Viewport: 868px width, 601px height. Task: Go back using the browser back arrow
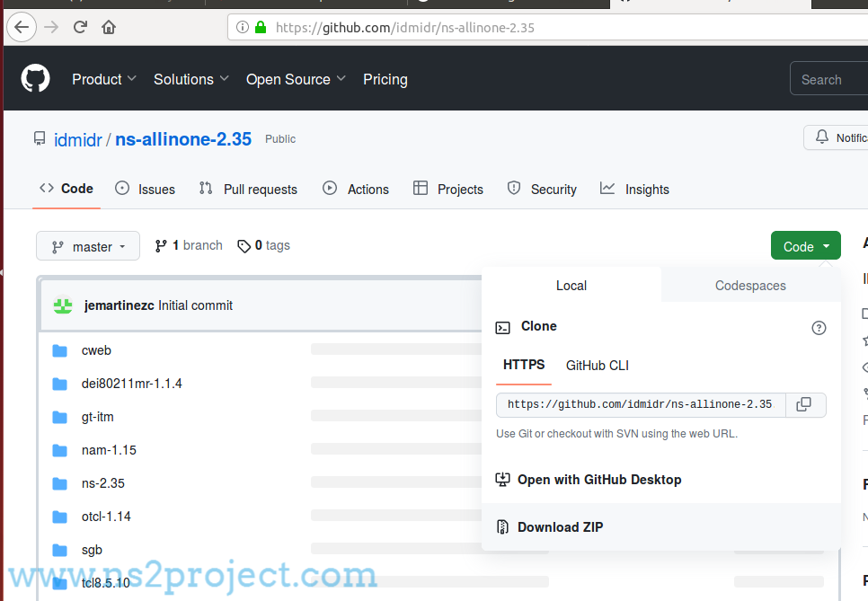pos(22,27)
